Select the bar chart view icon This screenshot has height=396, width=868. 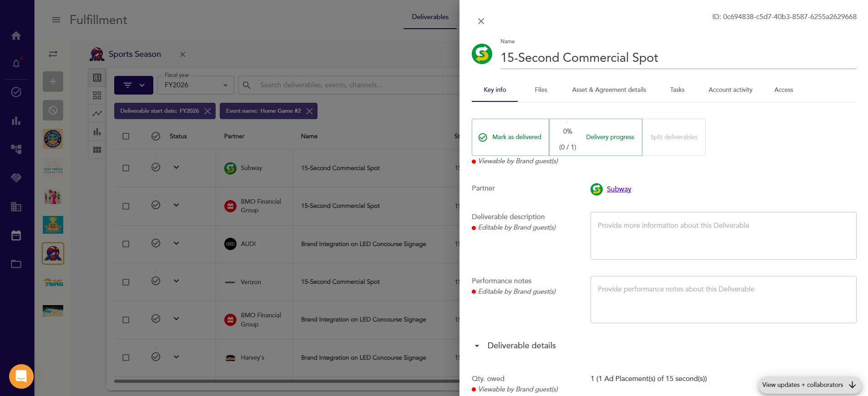[97, 132]
